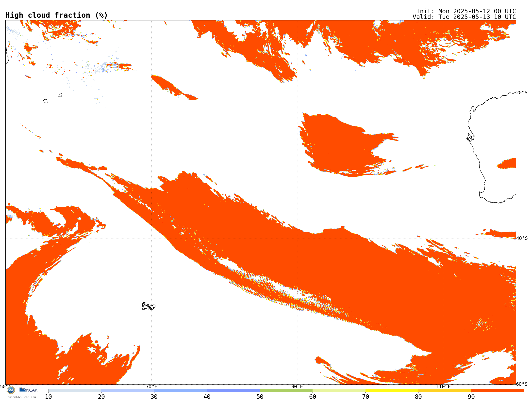
Task: Click the 50-60 green colorbar segment
Action: (x=286, y=391)
